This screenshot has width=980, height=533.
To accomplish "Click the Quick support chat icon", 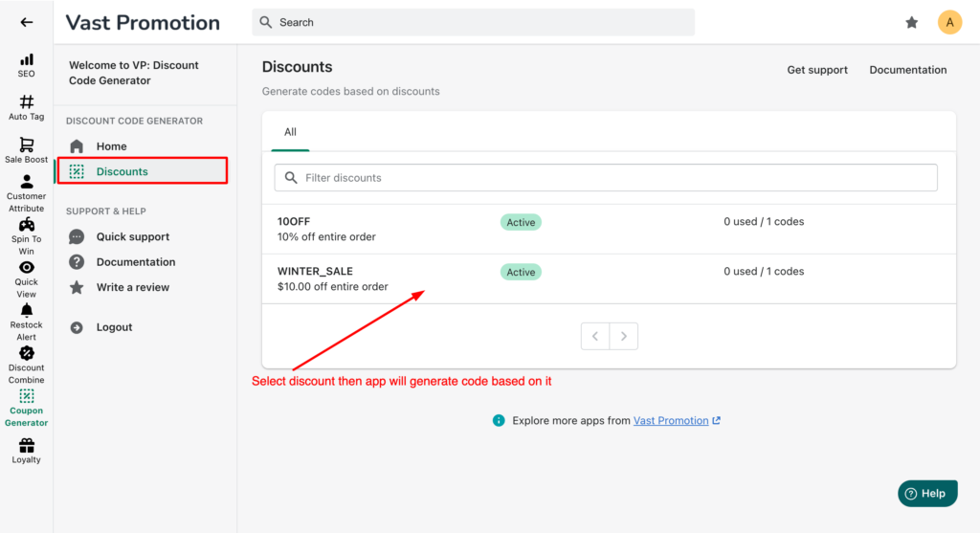I will [x=77, y=236].
